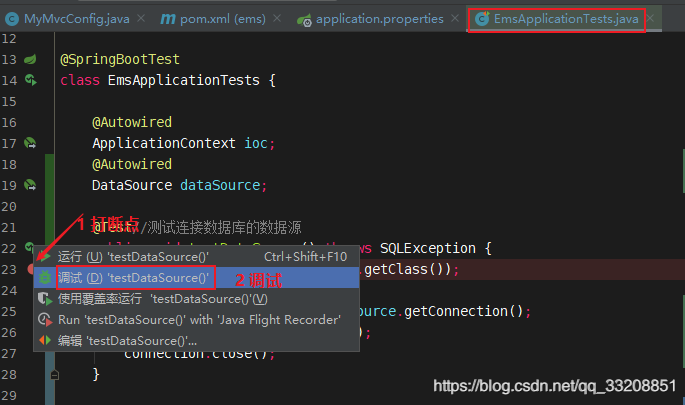The height and width of the screenshot is (405, 685).
Task: Click the autowired bean gutter icon on line 19
Action: [30, 185]
